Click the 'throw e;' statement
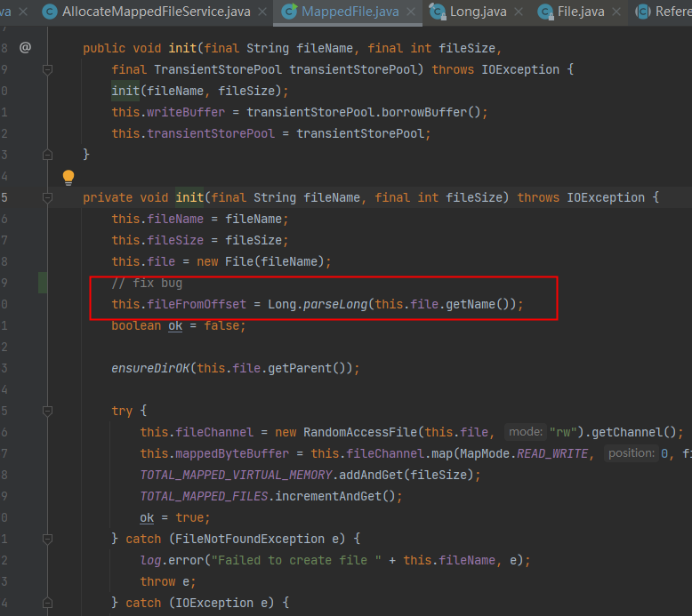The image size is (692, 616). click(x=168, y=581)
